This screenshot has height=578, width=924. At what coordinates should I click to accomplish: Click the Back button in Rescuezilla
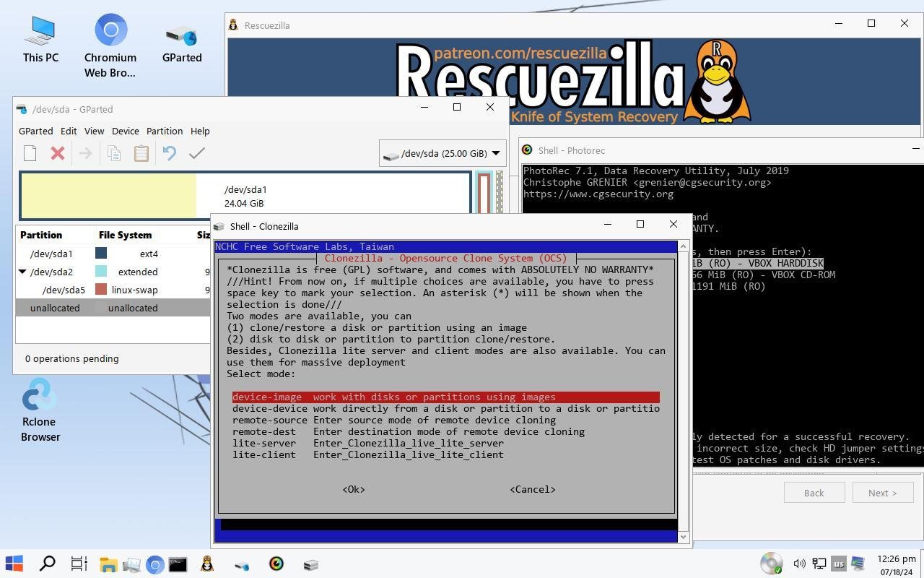pos(814,493)
